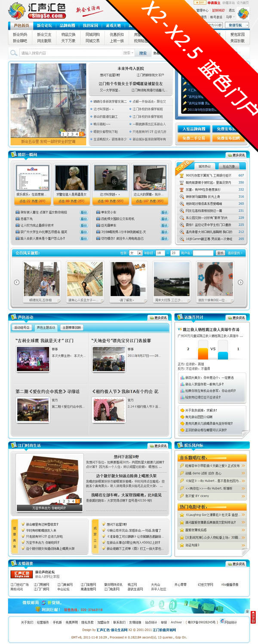
Task: Click the VS icon beside debate title
Action: [180, 330]
